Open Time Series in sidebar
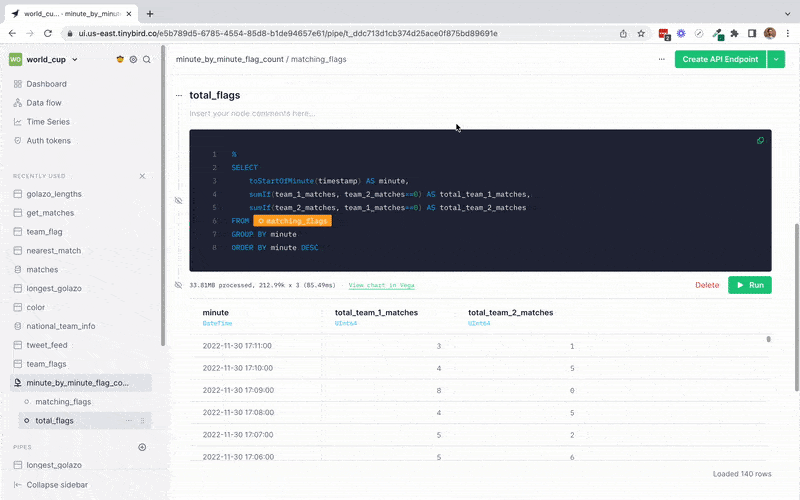Viewport: 800px width, 500px height. click(47, 122)
